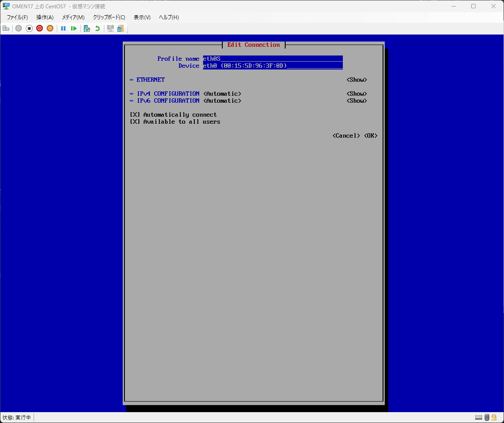Click the enhanced session monitor icon
Viewport: 504px width, 423px height.
[110, 28]
